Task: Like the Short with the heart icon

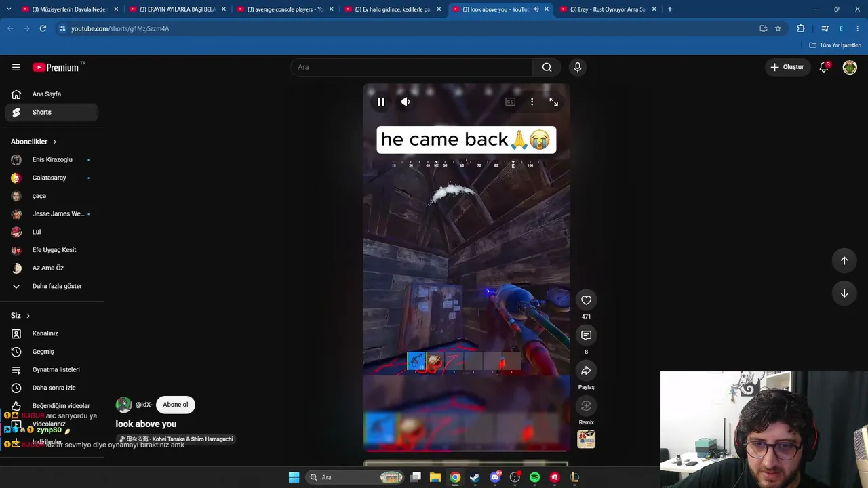Action: pos(586,300)
